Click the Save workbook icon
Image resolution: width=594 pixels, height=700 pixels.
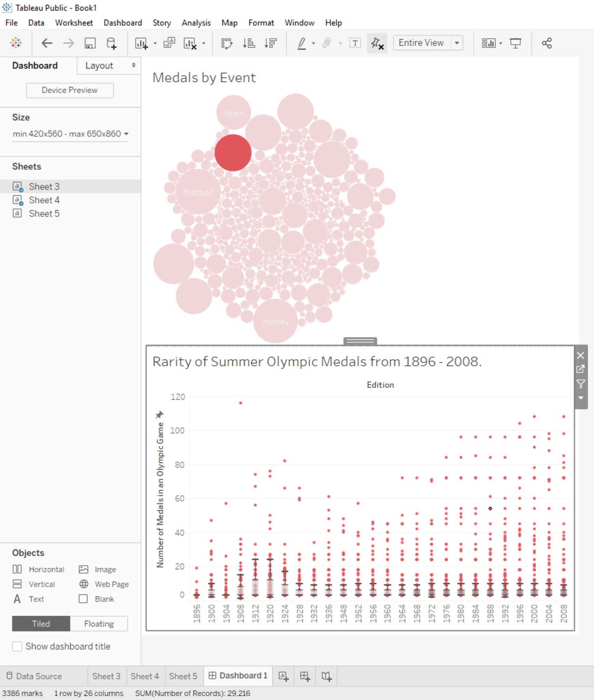coord(90,43)
